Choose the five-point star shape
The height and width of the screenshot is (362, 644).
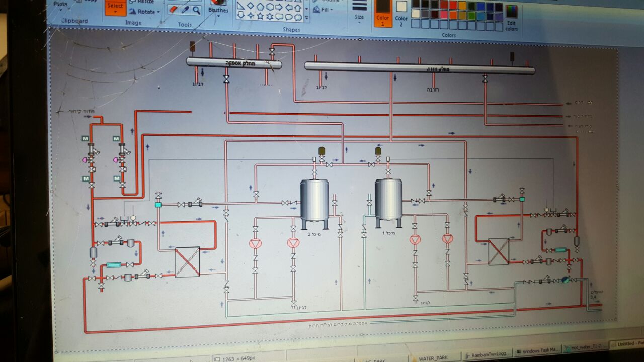[x=260, y=16]
